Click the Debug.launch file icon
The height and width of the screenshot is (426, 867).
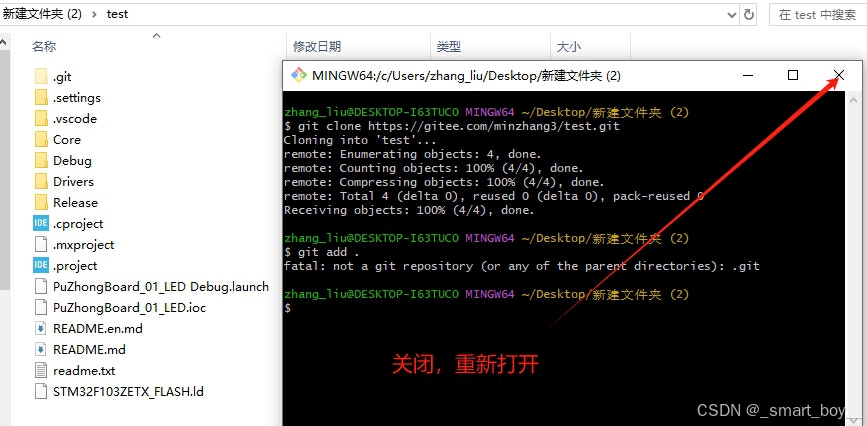coord(41,287)
